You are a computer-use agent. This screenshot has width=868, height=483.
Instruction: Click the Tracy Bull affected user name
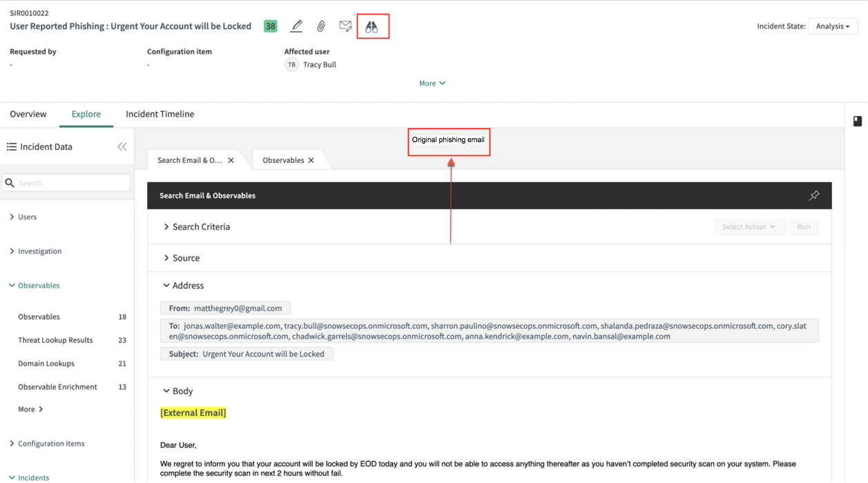(x=320, y=65)
